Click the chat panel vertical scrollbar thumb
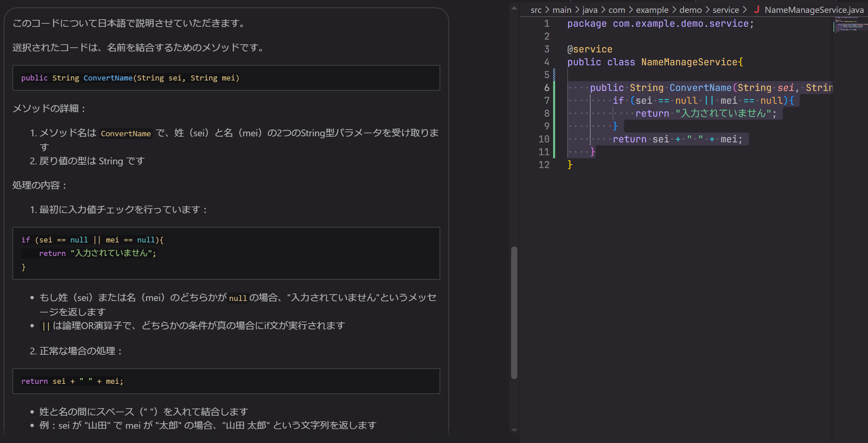Viewport: 868px width, 443px height. 514,313
